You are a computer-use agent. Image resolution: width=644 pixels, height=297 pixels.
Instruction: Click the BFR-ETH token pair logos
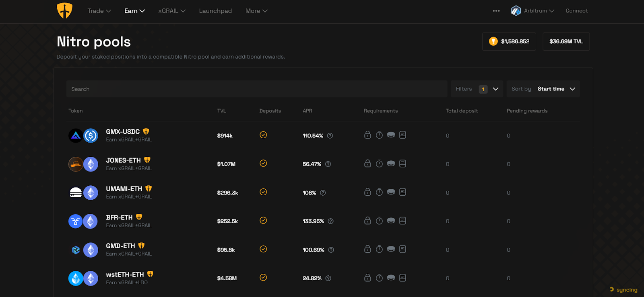point(83,221)
